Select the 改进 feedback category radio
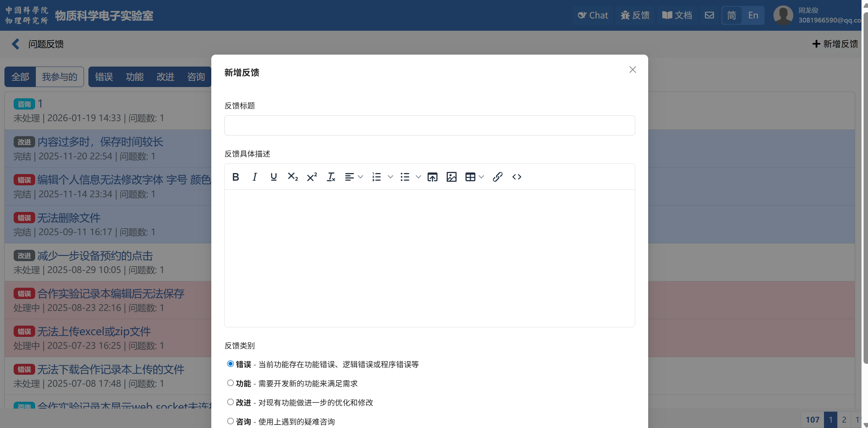 tap(230, 402)
